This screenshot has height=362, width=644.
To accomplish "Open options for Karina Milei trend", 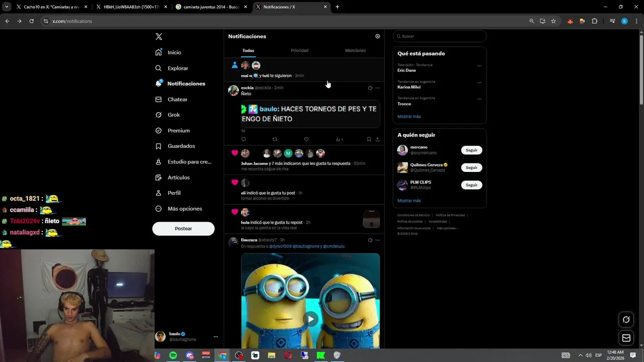I will point(479,82).
